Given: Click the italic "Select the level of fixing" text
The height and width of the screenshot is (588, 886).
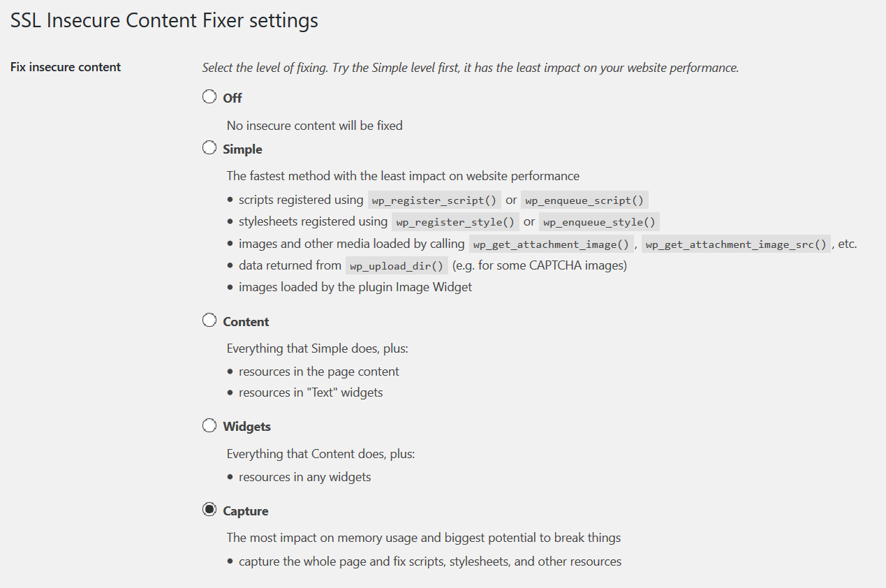Looking at the screenshot, I should [x=470, y=68].
